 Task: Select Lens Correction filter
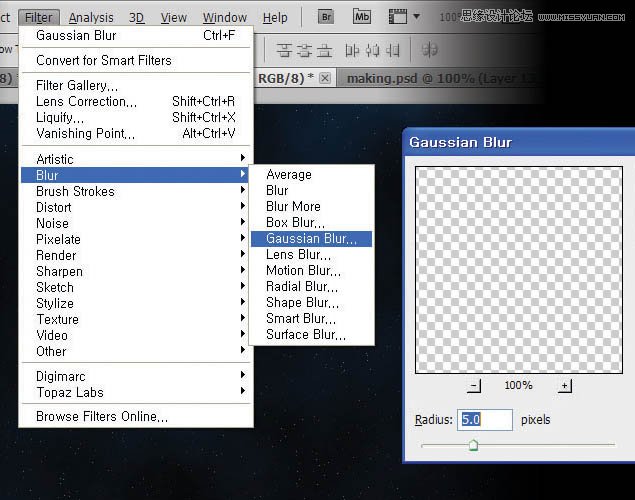[x=135, y=101]
